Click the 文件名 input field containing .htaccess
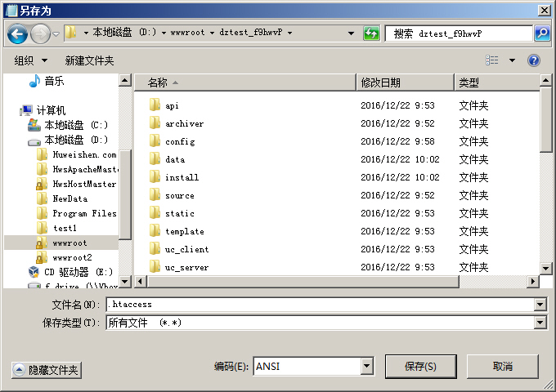556x392 pixels. click(321, 305)
